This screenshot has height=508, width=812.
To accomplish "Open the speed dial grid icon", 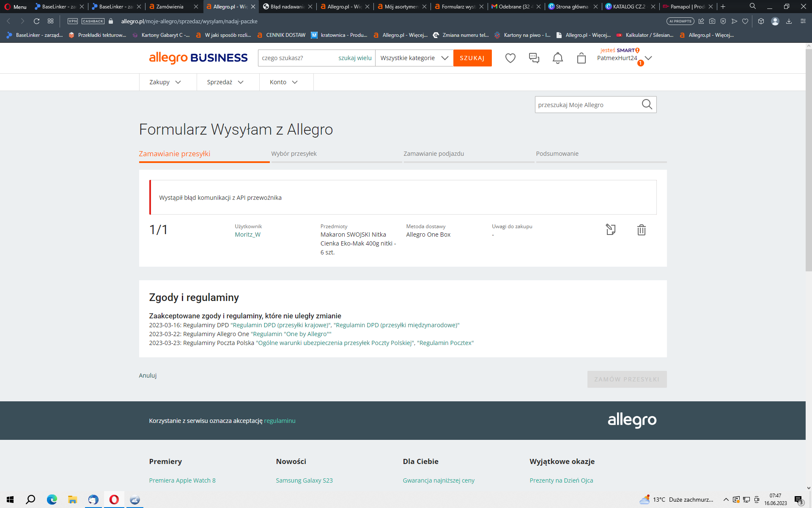I will pyautogui.click(x=51, y=21).
